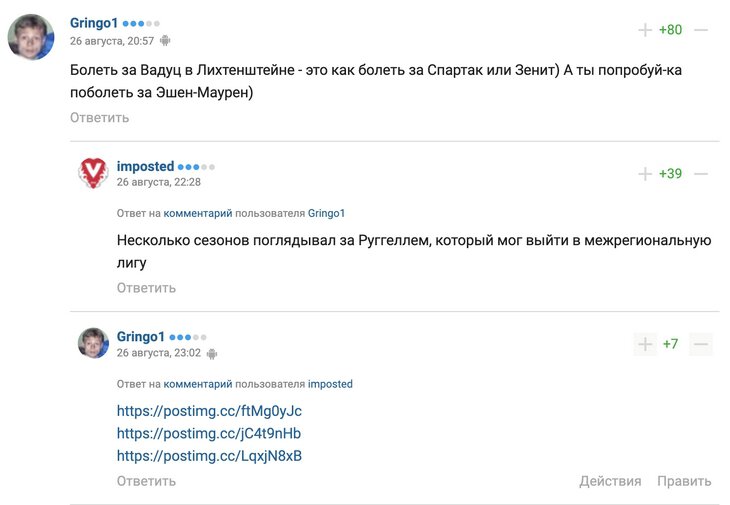Downvote the 23:02 comment with postimg links
Image resolution: width=730 pixels, height=505 pixels.
(701, 344)
